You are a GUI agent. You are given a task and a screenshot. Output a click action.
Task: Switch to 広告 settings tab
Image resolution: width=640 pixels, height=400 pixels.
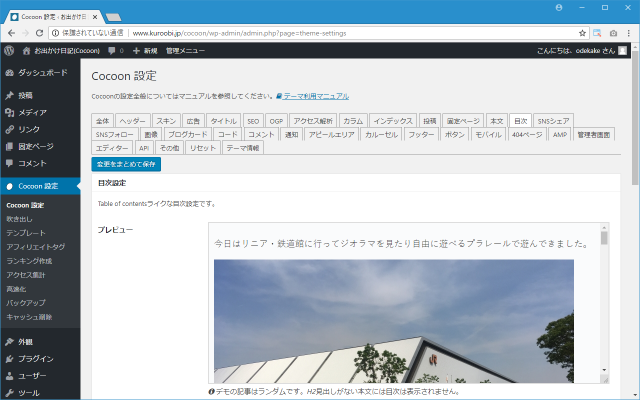click(x=193, y=121)
